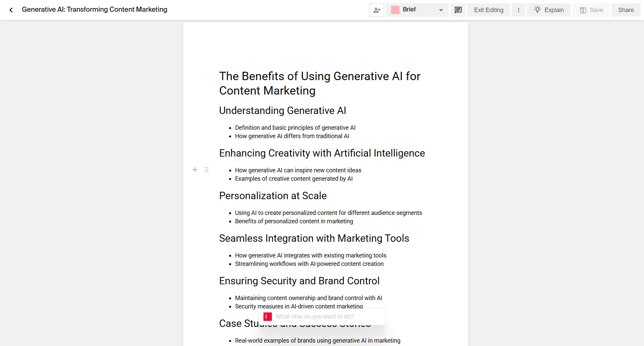Screen dimensions: 644x346
Task: Open the comments panel icon
Action: pyautogui.click(x=458, y=10)
